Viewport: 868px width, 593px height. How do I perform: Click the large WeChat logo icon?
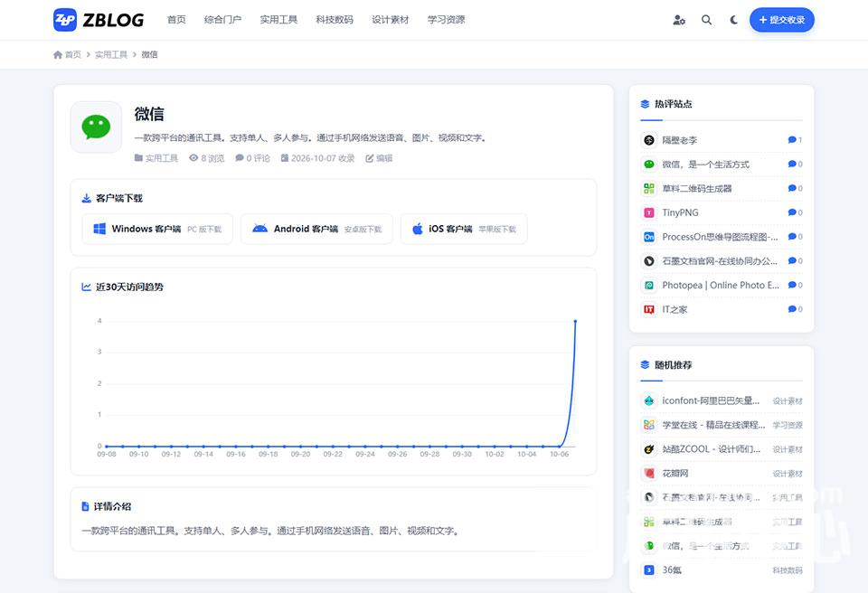coord(96,127)
